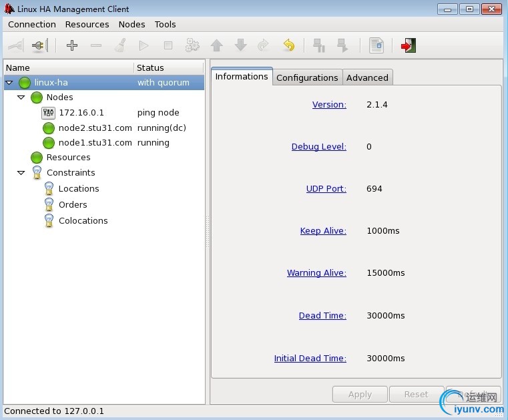Click the Initial Dead Time link
The height and width of the screenshot is (420, 508).
click(310, 358)
